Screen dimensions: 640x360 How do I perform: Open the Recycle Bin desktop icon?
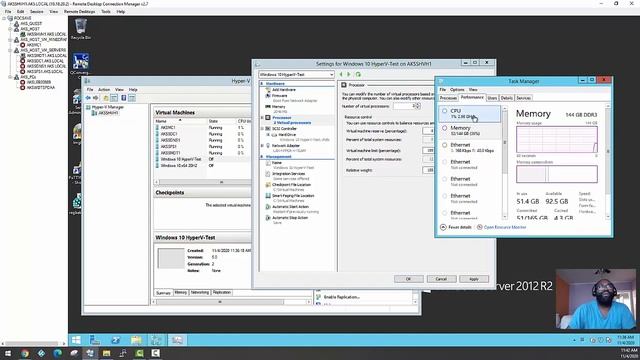coord(80,29)
